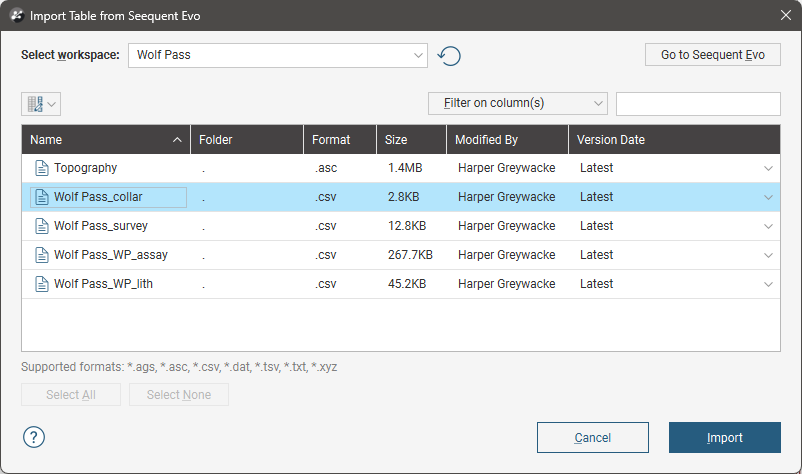Open the Select workspace dropdown
This screenshot has height=474, width=802.
[x=278, y=56]
